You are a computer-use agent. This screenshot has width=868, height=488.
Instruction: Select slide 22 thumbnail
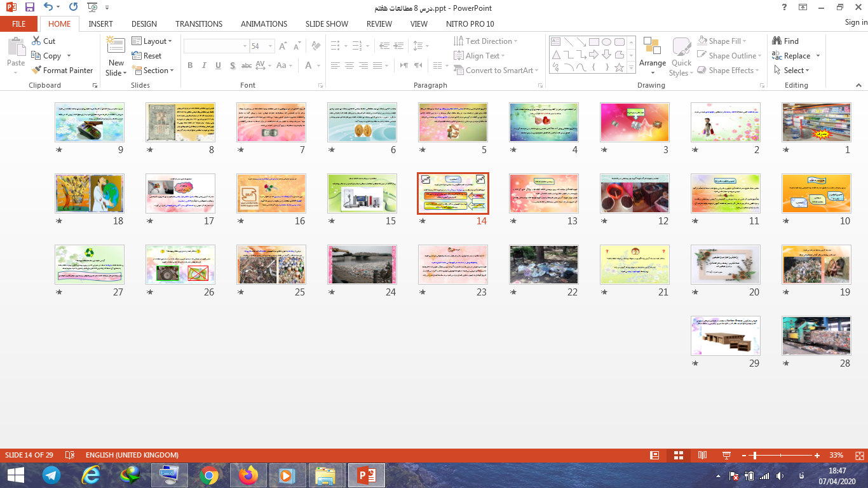[543, 264]
